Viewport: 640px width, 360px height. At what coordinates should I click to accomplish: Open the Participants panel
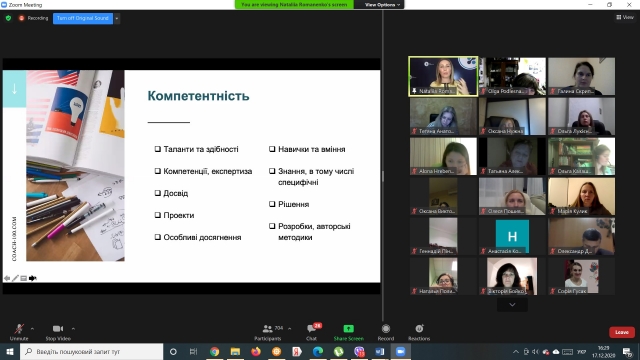tap(268, 332)
